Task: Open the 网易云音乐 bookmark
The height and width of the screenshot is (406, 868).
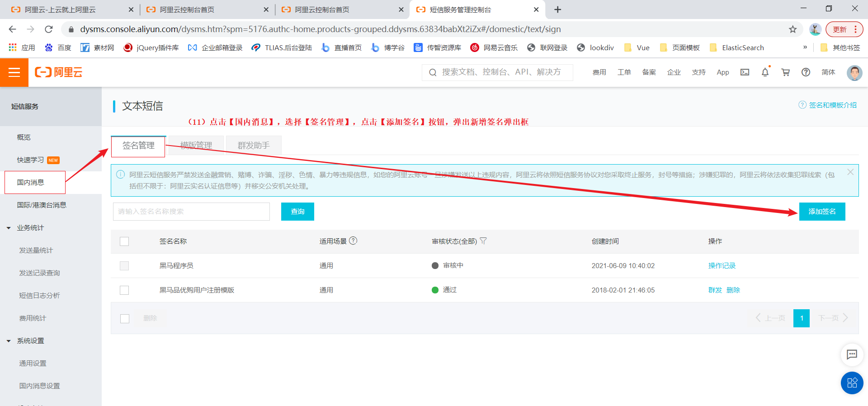Action: pos(494,47)
